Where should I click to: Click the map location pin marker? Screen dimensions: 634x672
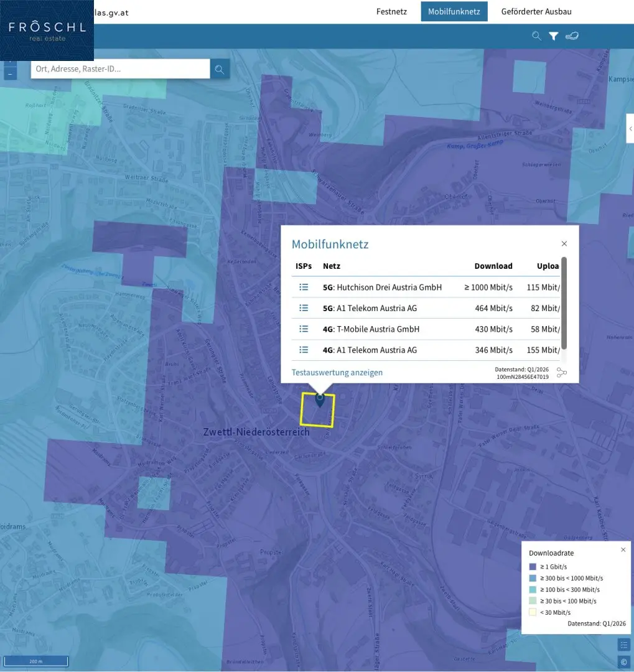320,400
